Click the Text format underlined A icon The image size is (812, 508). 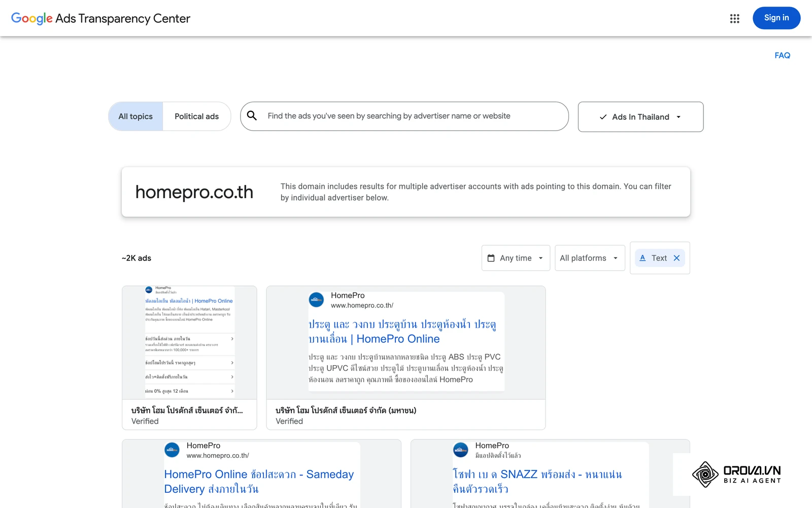tap(642, 258)
